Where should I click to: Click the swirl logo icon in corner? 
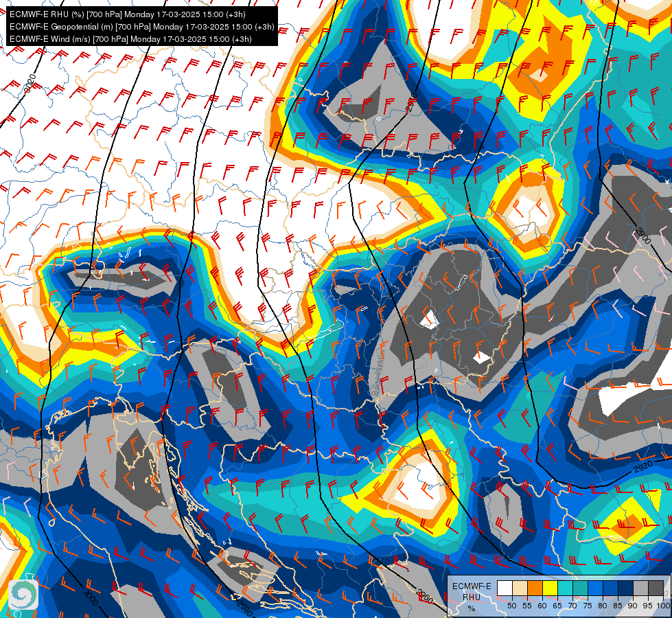point(23,595)
